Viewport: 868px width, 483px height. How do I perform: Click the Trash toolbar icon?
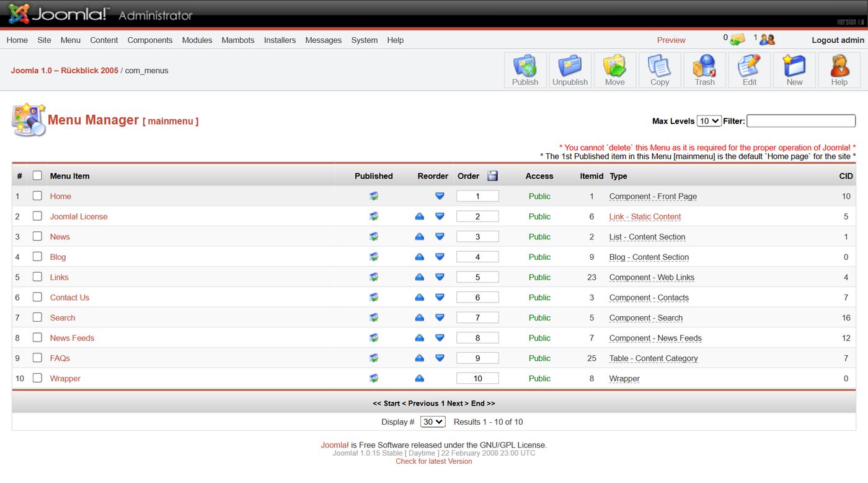click(x=704, y=70)
